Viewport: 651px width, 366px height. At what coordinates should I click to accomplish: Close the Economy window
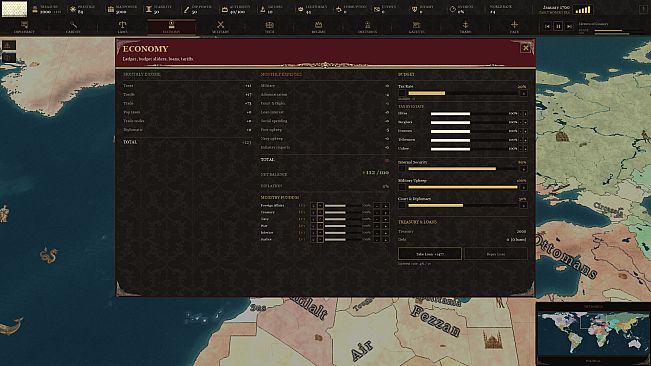click(526, 48)
